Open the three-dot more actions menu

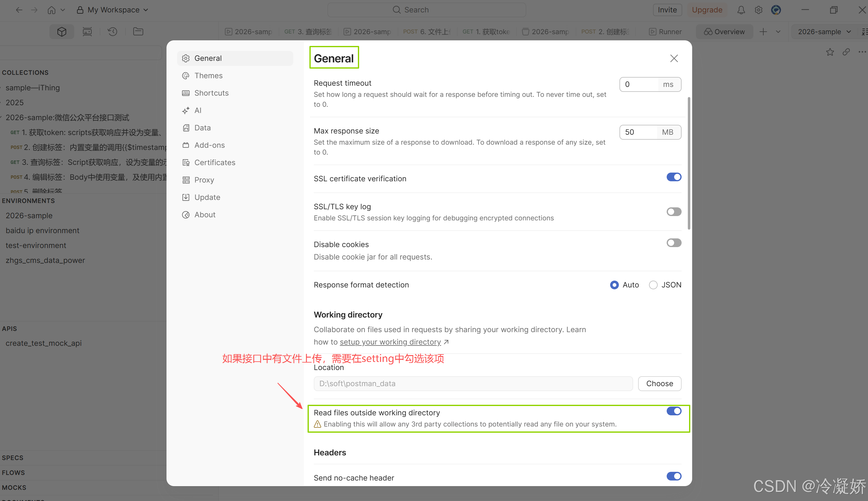[x=862, y=52]
